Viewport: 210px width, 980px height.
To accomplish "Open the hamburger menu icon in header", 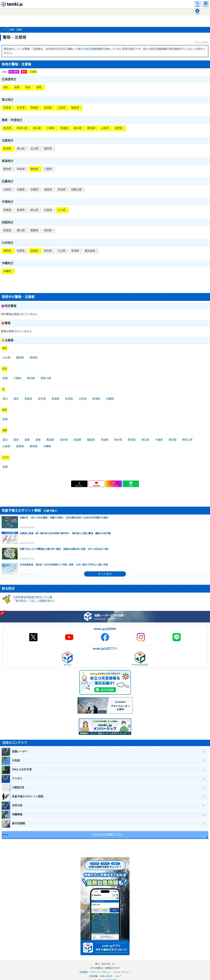I will [x=206, y=4].
